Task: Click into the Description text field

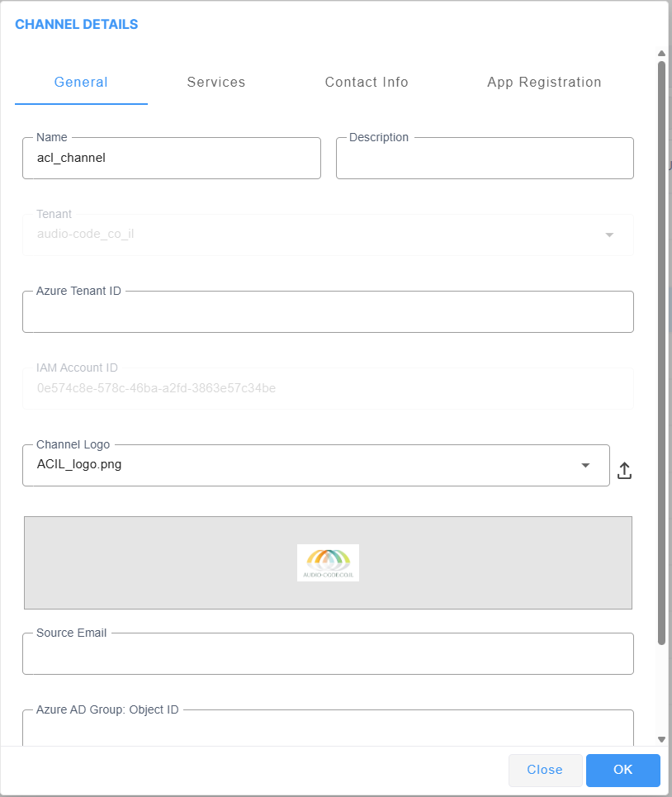Action: (x=485, y=159)
